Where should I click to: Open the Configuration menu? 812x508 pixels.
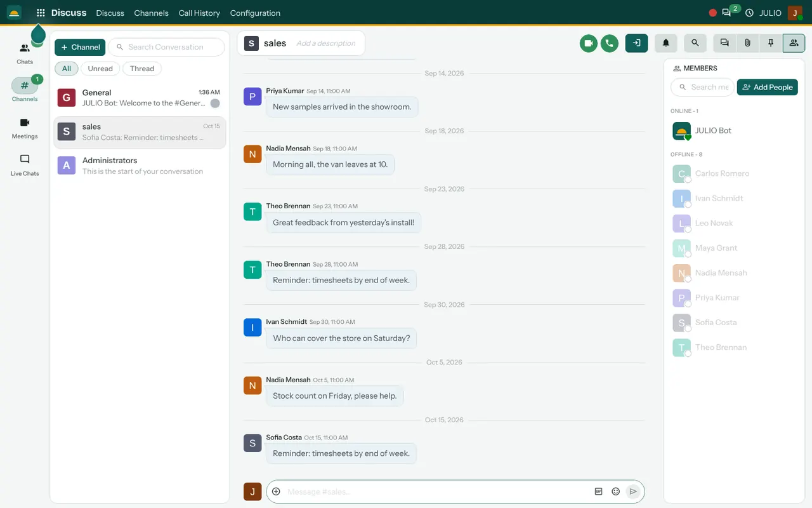tap(255, 13)
